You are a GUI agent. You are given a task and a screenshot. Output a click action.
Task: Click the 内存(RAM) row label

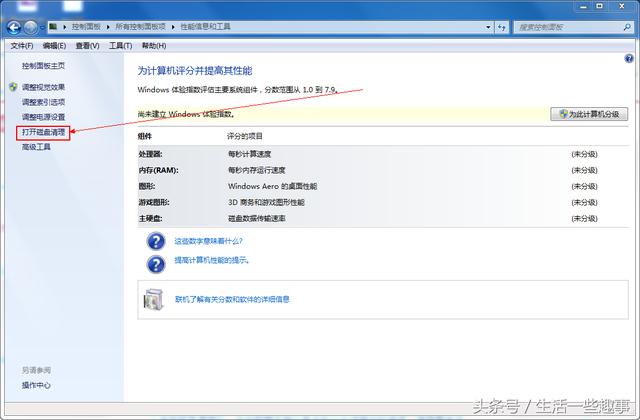point(158,170)
